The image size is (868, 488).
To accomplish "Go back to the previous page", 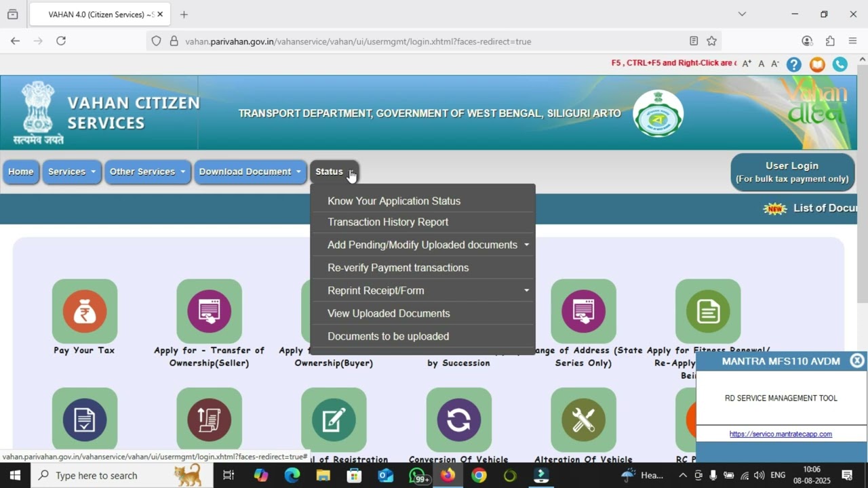I will pos(15,41).
